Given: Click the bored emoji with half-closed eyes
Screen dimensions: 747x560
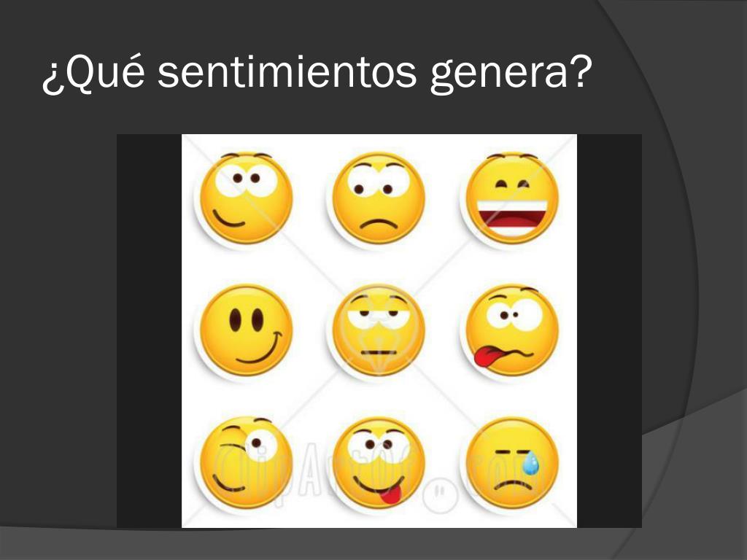Looking at the screenshot, I should pos(379,330).
